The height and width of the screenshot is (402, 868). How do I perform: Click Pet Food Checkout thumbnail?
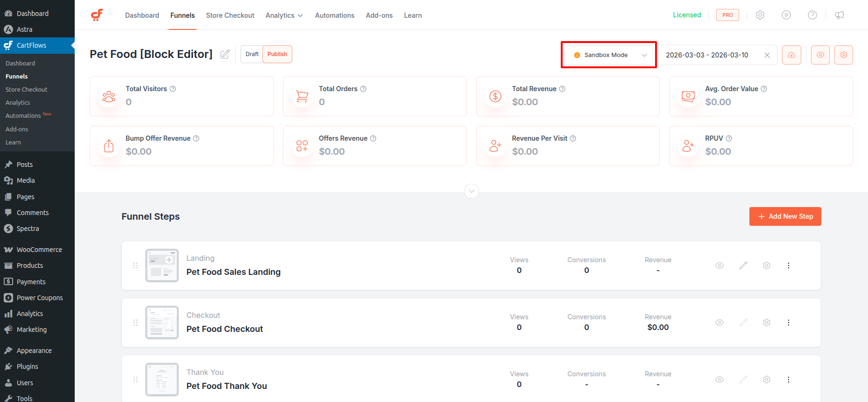(x=162, y=323)
